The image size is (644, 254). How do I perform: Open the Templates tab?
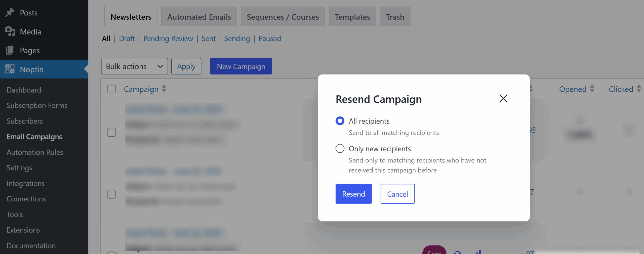tap(352, 17)
